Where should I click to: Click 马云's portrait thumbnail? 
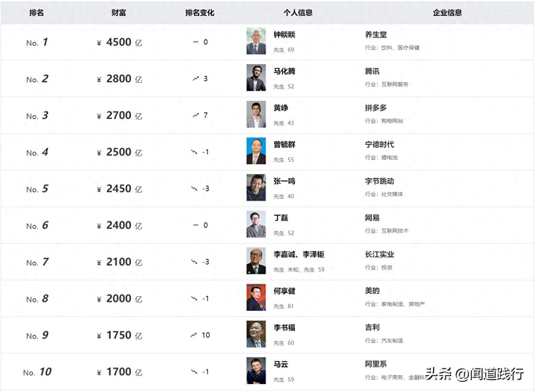[x=256, y=371]
